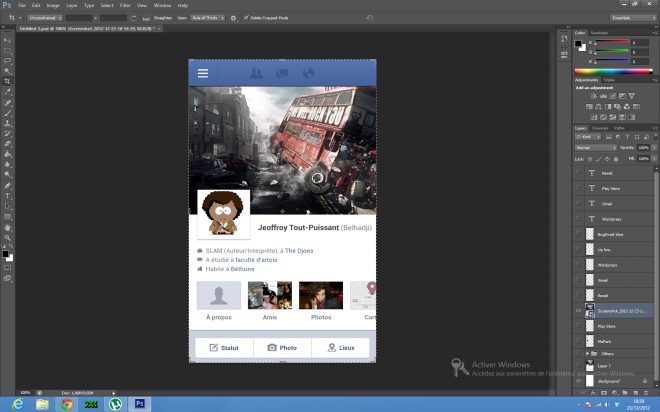Image resolution: width=660 pixels, height=412 pixels.
Task: Switch to the Swatches tab
Action: (x=599, y=32)
